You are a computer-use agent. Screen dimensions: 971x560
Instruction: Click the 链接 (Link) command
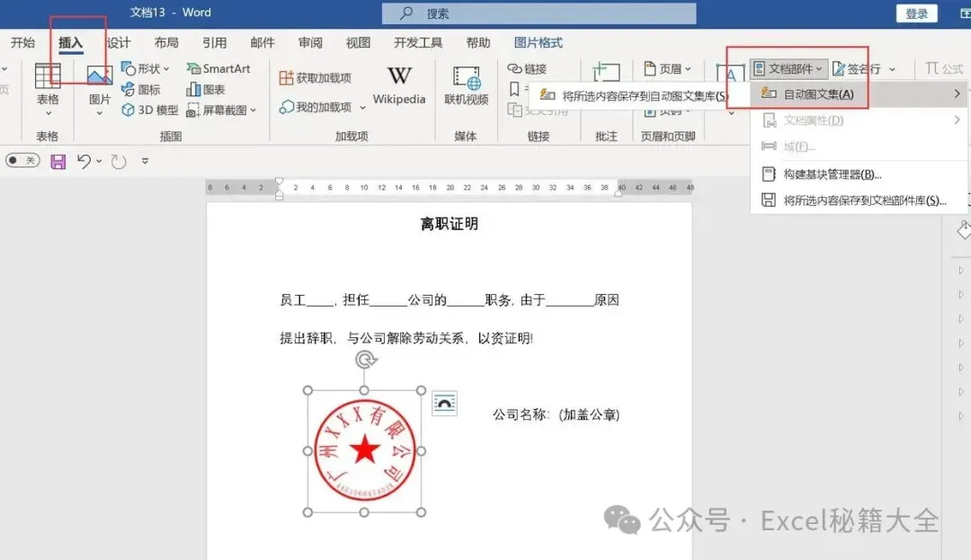tap(527, 68)
